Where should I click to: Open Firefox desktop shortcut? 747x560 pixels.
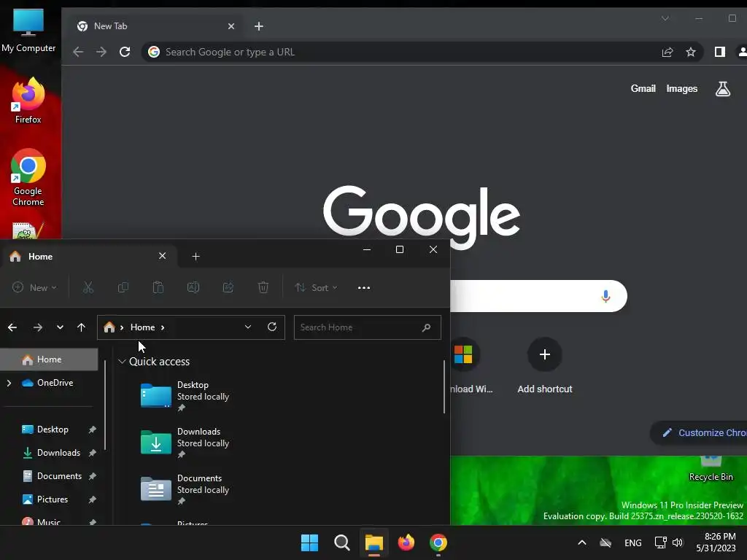pyautogui.click(x=28, y=101)
